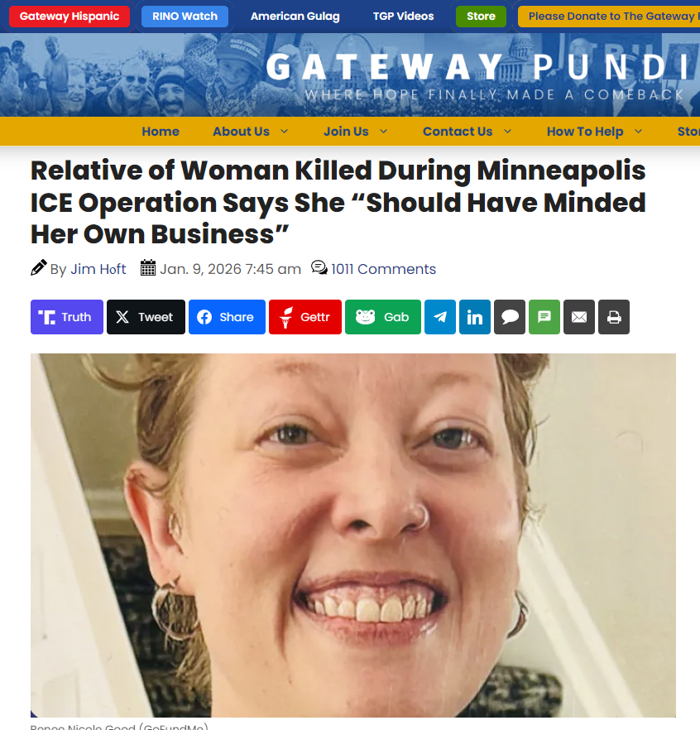Click the green Store button
Image resolution: width=700 pixels, height=730 pixels.
click(481, 17)
